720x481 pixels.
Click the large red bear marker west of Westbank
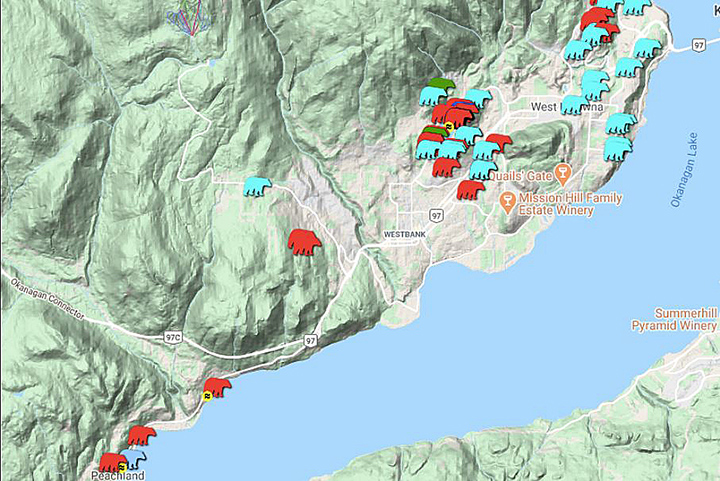coord(303,242)
